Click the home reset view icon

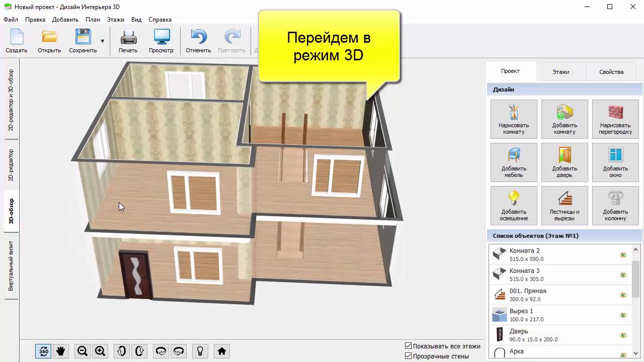pos(221,351)
